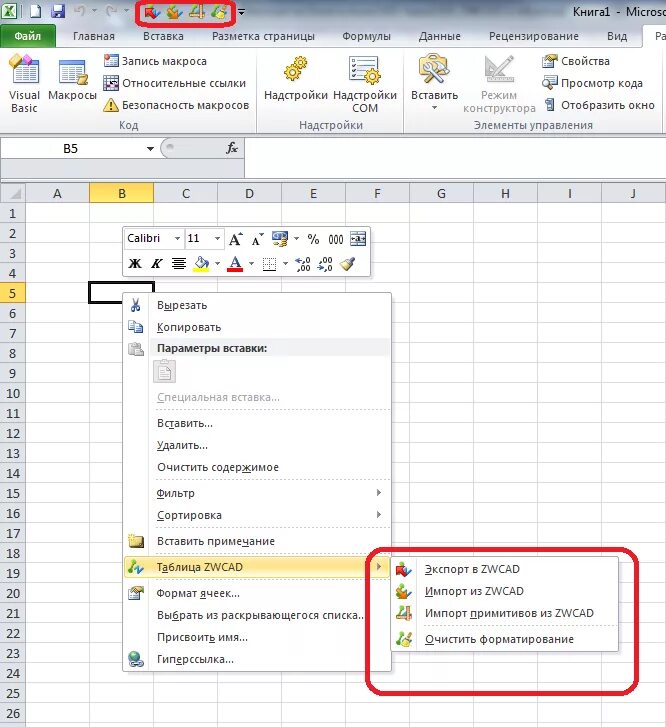Apply comma 000 style in mini toolbar
The image size is (666, 727).
pos(336,239)
